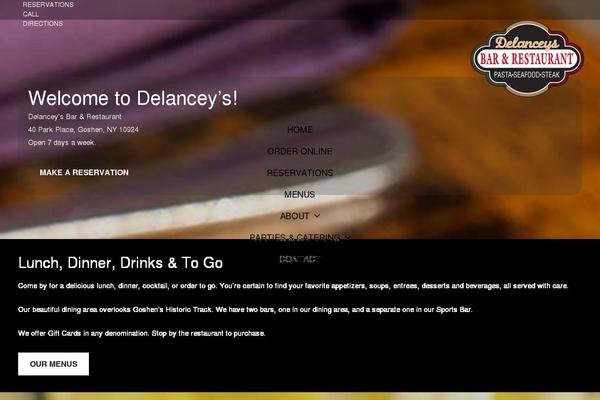Viewport: 600px width, 400px height.
Task: Open the Menus navigation item
Action: [300, 194]
